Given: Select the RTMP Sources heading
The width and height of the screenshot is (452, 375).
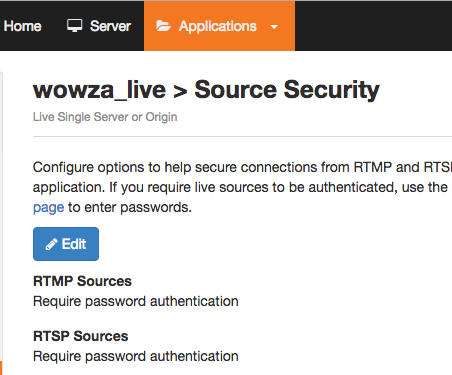Looking at the screenshot, I should point(82,281).
